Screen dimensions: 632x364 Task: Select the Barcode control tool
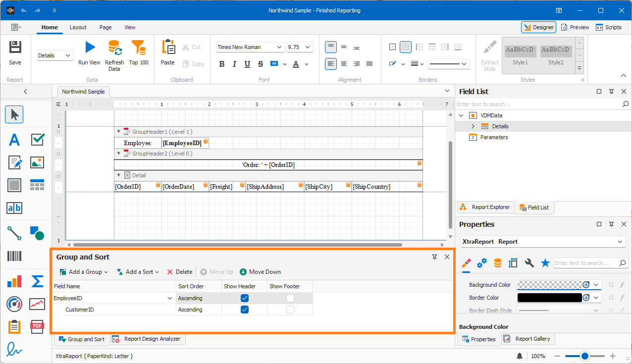click(14, 256)
